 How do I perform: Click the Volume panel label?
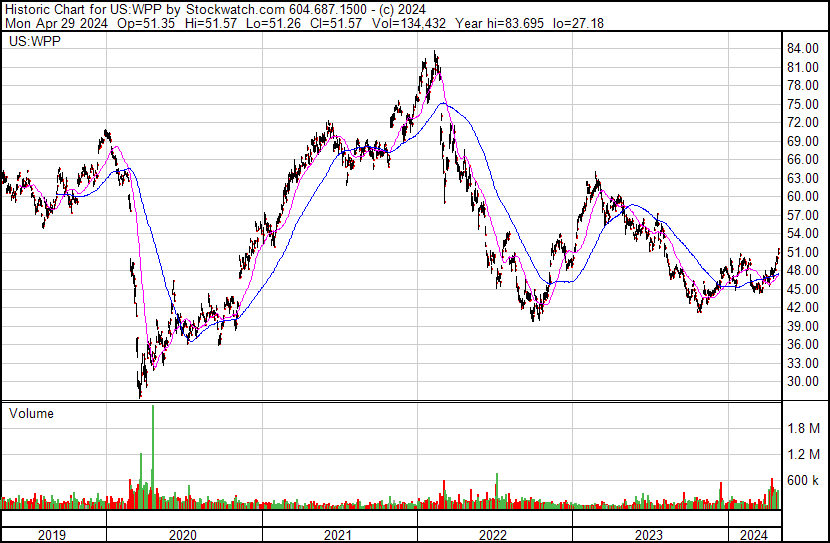(31, 413)
